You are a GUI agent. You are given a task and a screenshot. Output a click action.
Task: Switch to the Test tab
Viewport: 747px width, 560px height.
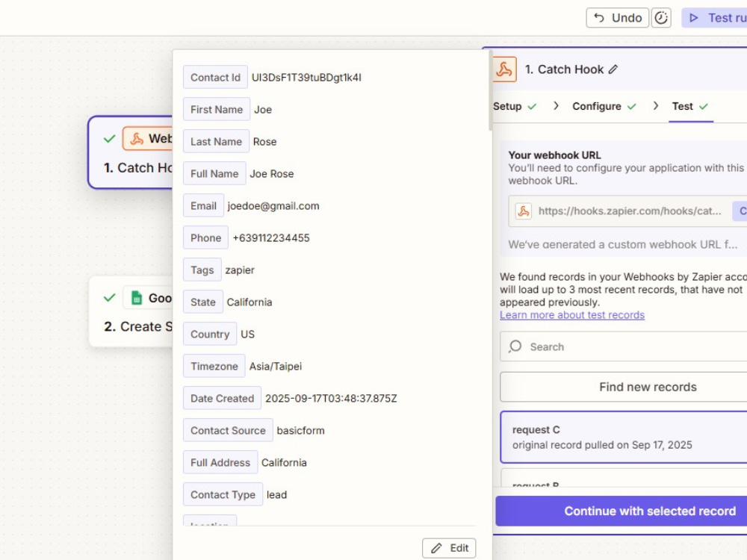point(690,106)
